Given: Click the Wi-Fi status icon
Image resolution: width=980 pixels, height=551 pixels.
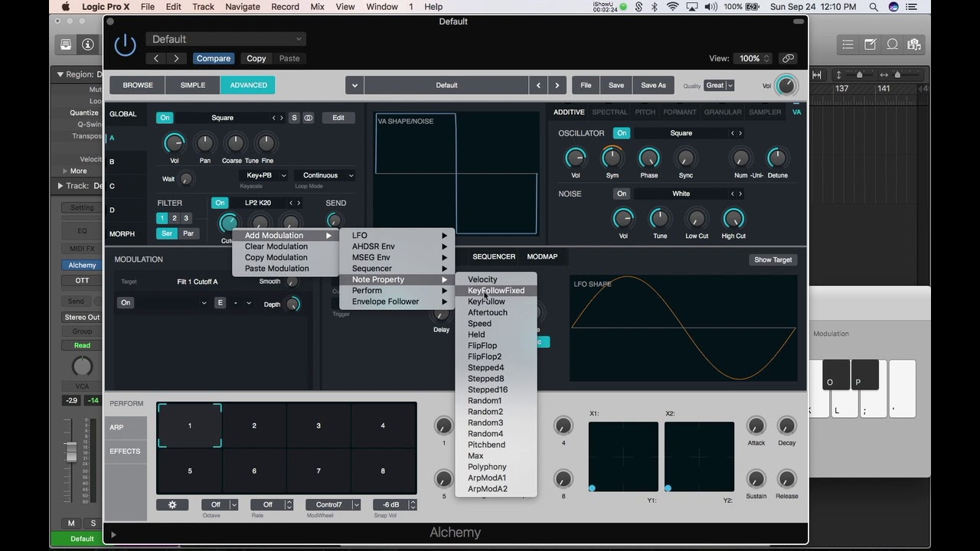Looking at the screenshot, I should tap(673, 7).
